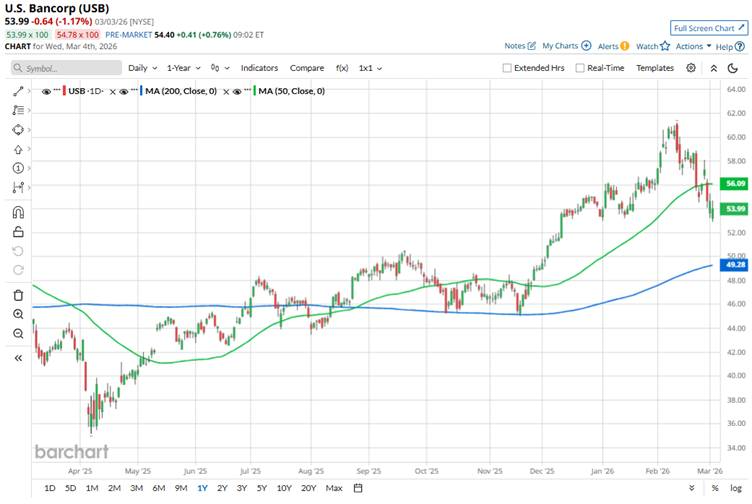This screenshot has width=752, height=504.
Task: Click the magnet snap tool icon
Action: click(x=19, y=212)
